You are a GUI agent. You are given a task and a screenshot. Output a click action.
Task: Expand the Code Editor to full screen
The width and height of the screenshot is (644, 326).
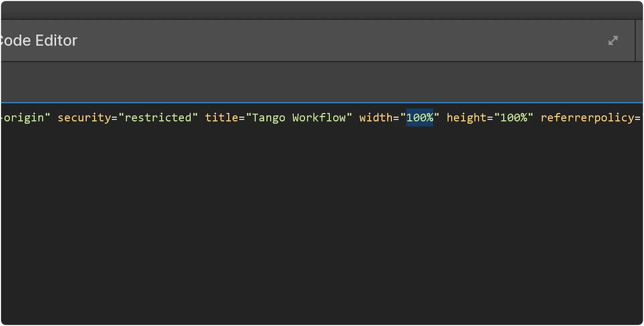pos(613,40)
